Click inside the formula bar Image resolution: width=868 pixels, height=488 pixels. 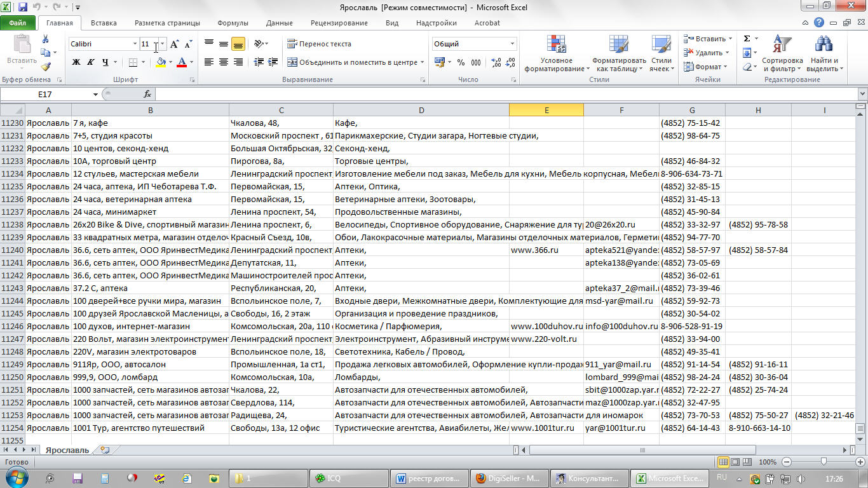(505, 94)
